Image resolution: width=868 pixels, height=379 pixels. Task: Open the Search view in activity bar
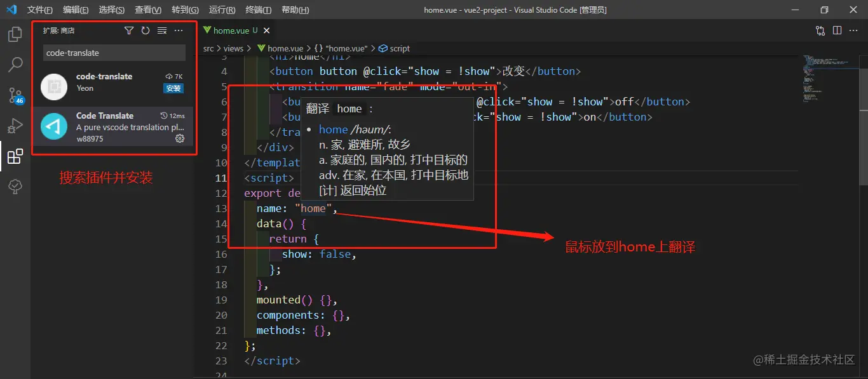(x=15, y=64)
